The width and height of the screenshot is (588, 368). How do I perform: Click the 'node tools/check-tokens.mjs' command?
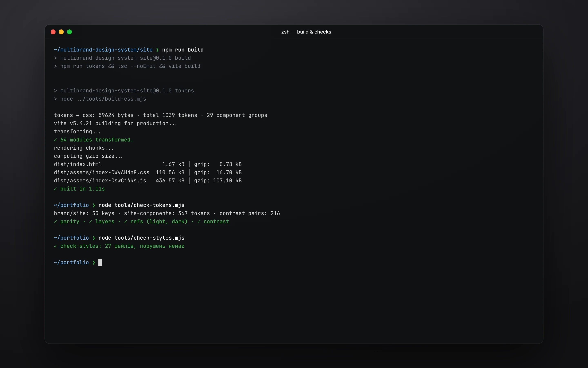pyautogui.click(x=141, y=205)
